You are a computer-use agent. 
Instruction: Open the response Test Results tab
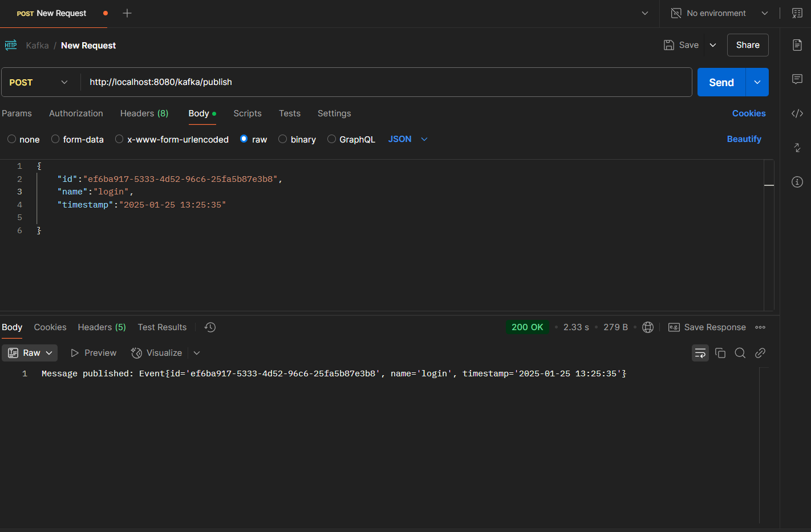(x=162, y=327)
